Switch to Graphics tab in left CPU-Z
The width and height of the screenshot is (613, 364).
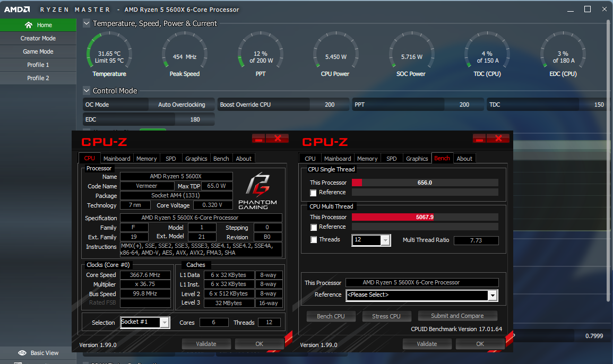pos(196,158)
